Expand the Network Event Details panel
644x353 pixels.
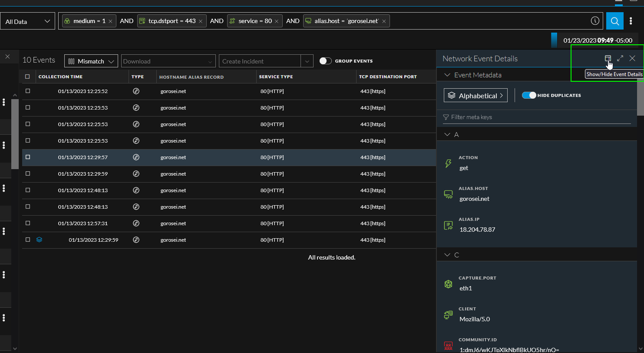coord(620,59)
